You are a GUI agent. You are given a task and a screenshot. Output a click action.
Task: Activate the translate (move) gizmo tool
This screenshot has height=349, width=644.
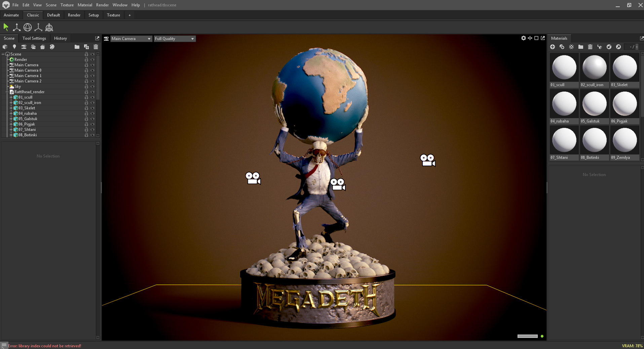coord(16,27)
